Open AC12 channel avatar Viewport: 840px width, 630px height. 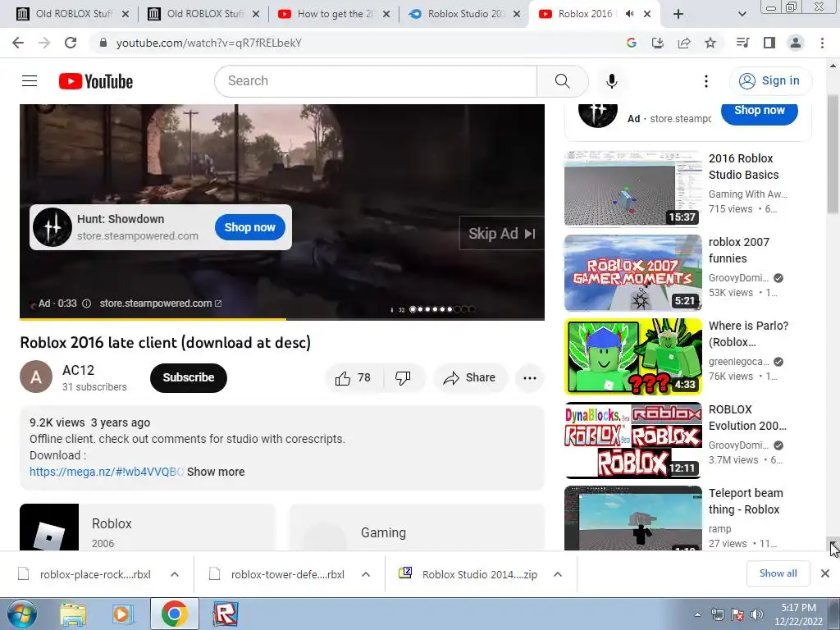36,377
